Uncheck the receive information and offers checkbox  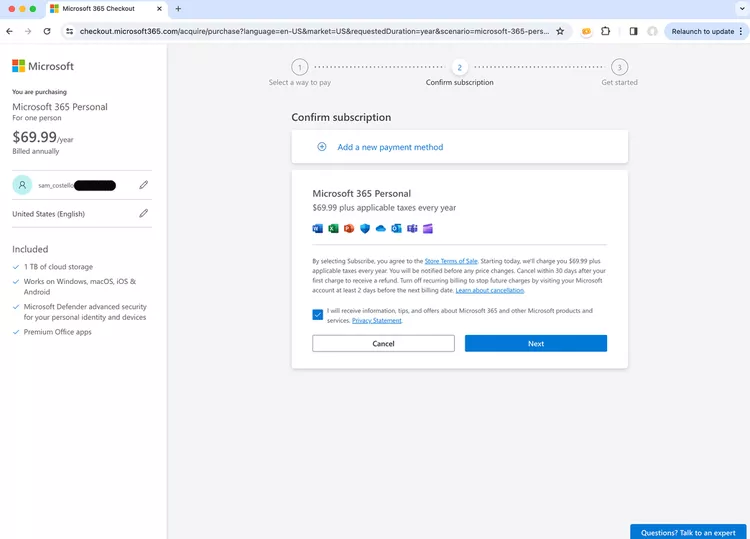click(318, 315)
